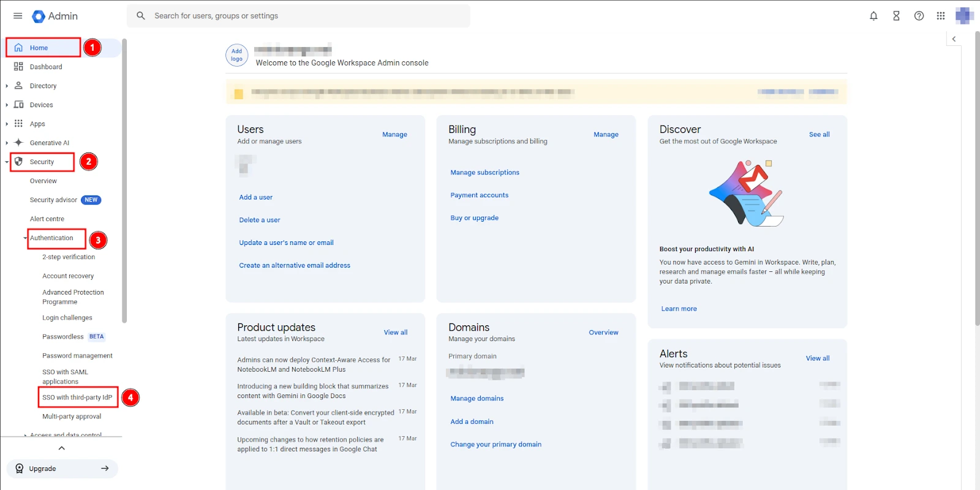Screen dimensions: 980x490
Task: Click the Discover card Gemini illustration
Action: [747, 194]
